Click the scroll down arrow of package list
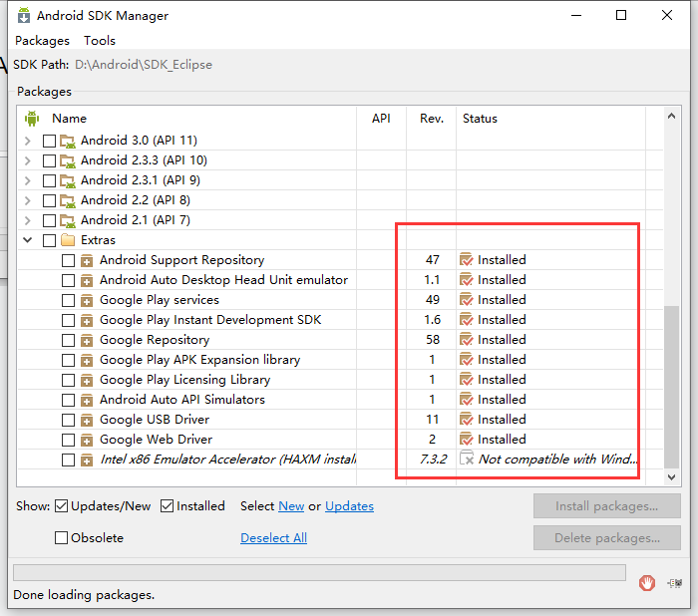Screen dimensions: 698x616 pos(671,477)
